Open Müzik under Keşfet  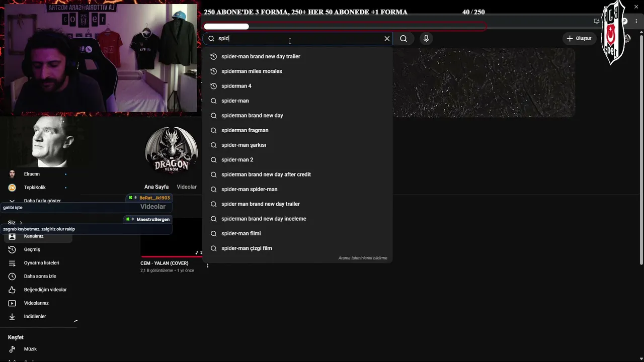[38, 349]
